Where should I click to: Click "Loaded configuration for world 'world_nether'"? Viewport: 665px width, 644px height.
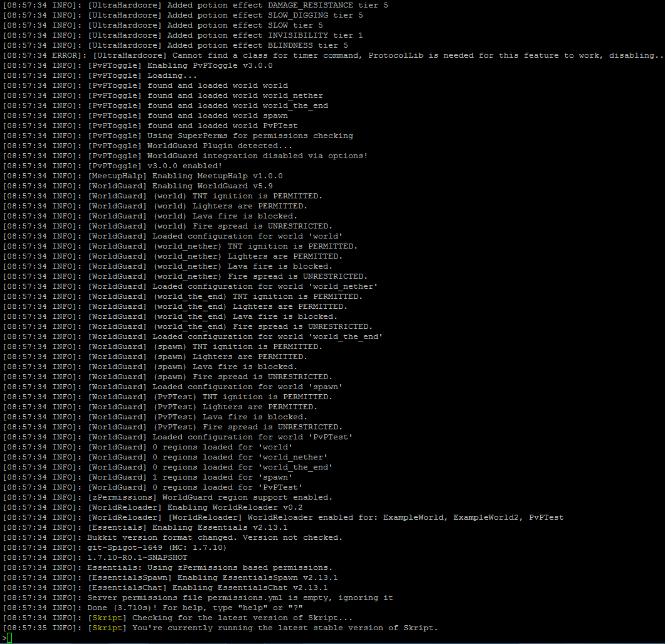265,287
